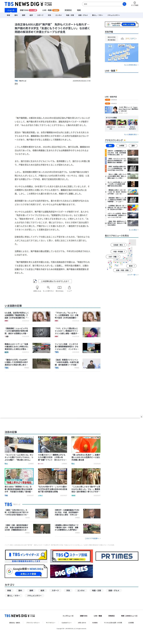Select the 今日 schedule date pill
143x644 pixels.
click(x=107, y=100)
